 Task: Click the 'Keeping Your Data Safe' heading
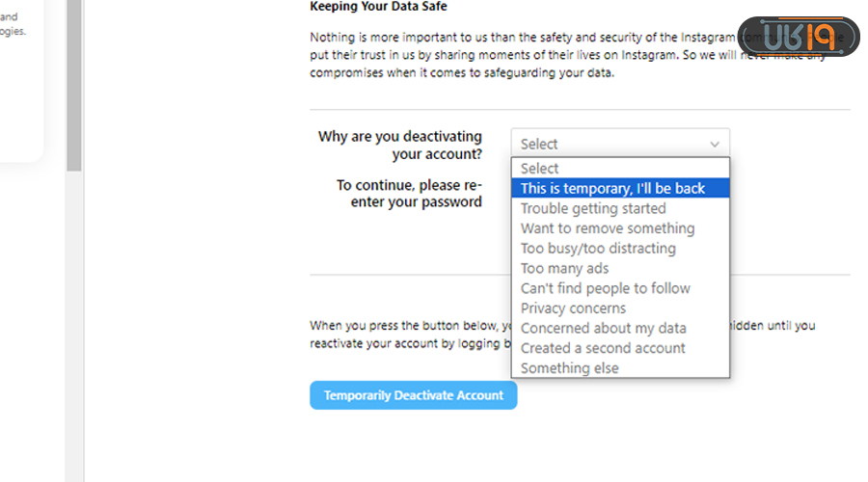coord(378,7)
